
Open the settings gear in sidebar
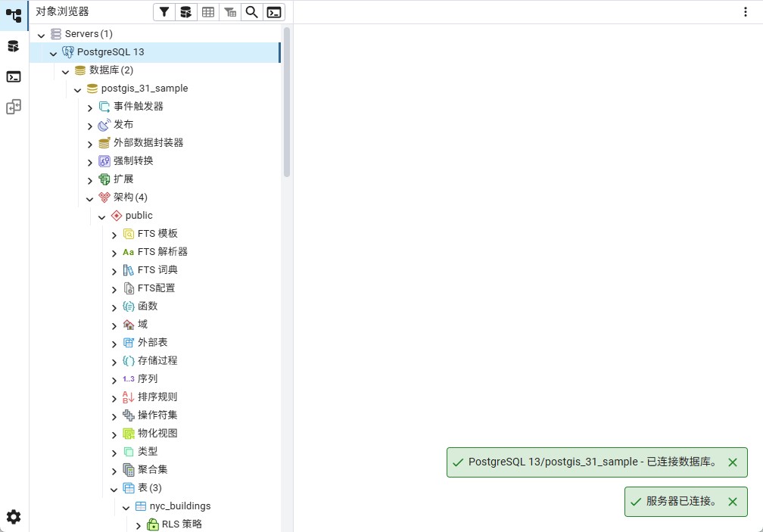point(14,516)
